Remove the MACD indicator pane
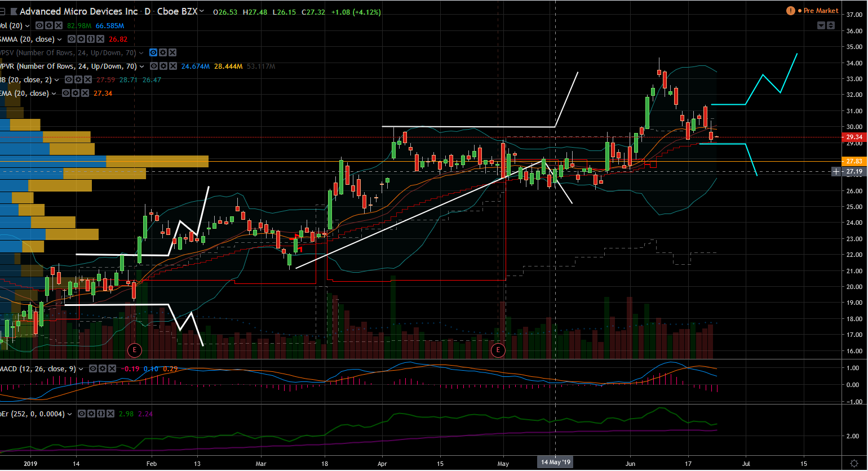Screen dimensions: 868x471 click(112, 368)
